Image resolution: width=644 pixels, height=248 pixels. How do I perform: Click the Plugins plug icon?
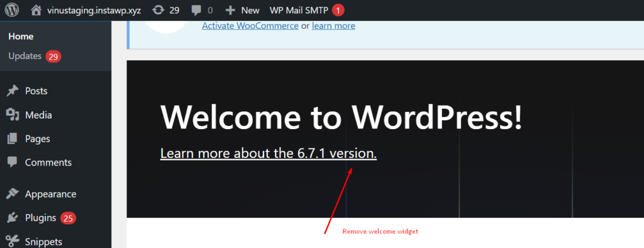(x=13, y=218)
